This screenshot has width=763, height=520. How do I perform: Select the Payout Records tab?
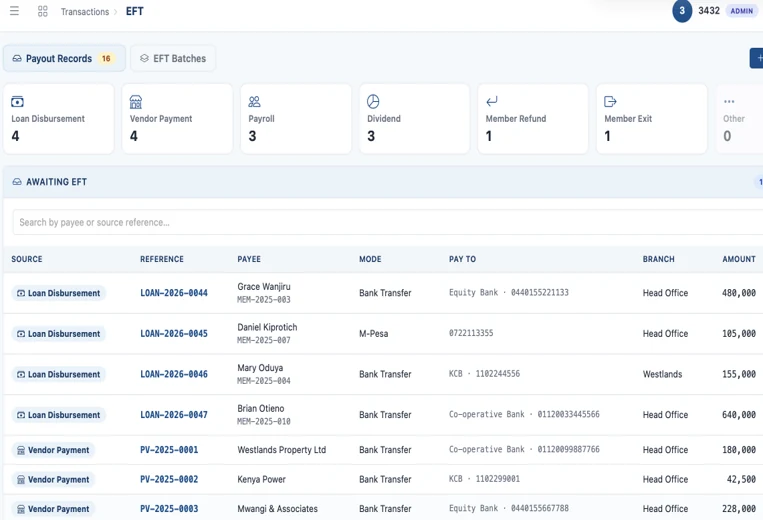(x=64, y=58)
